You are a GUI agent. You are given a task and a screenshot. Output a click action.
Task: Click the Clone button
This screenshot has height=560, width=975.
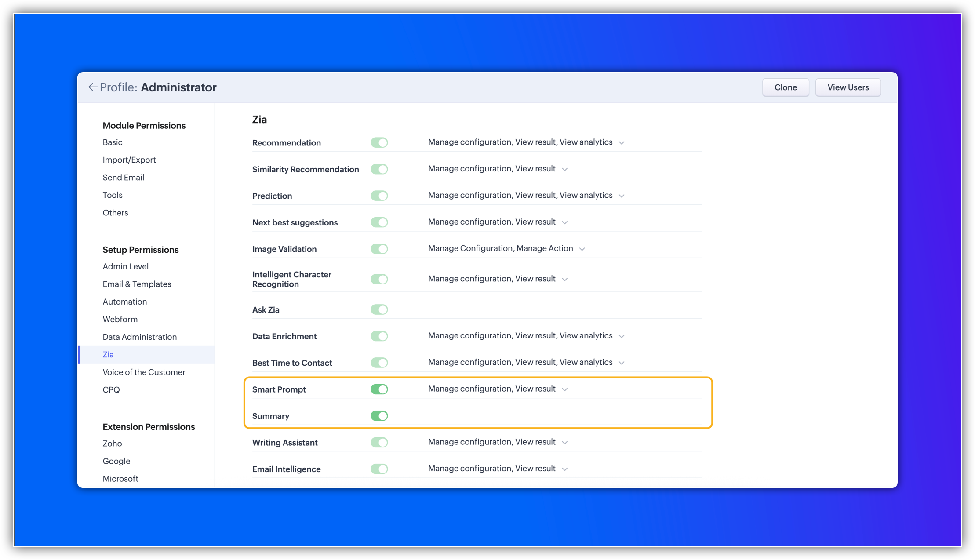pyautogui.click(x=785, y=87)
